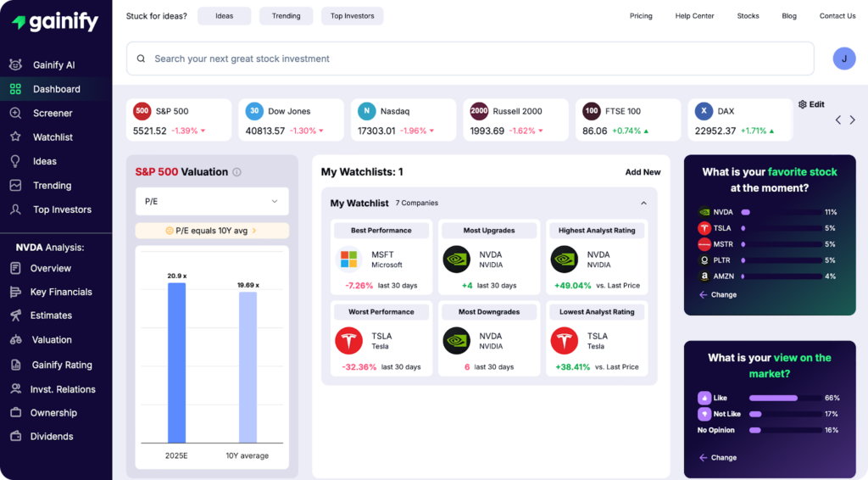
Task: Click MSTR row in favorite stock poll
Action: 767,244
